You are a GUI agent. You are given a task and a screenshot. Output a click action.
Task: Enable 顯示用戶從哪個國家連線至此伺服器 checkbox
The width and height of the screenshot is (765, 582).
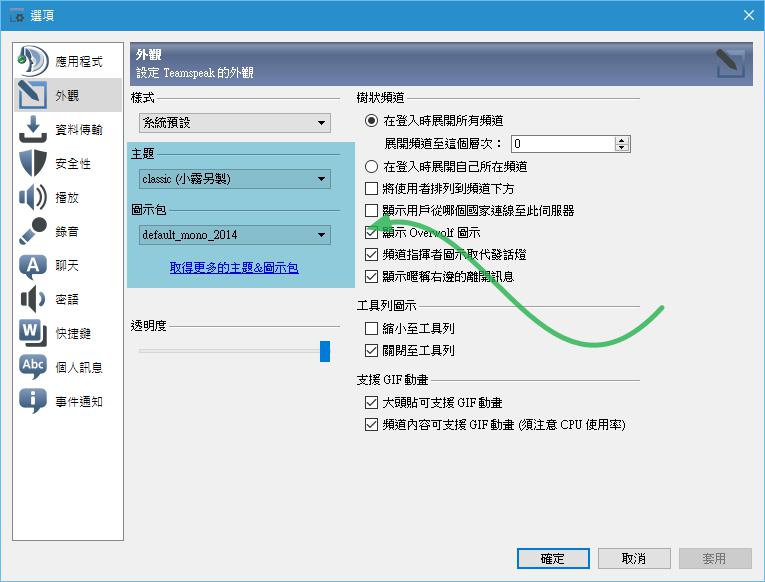coord(371,210)
